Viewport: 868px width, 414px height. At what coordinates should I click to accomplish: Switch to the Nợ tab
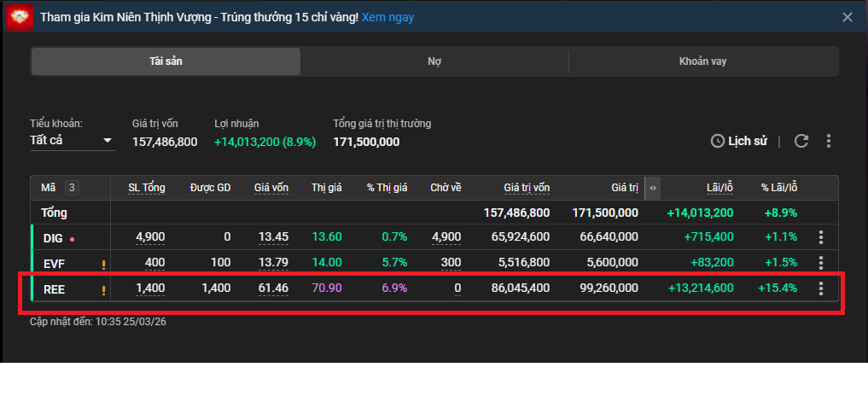434,61
